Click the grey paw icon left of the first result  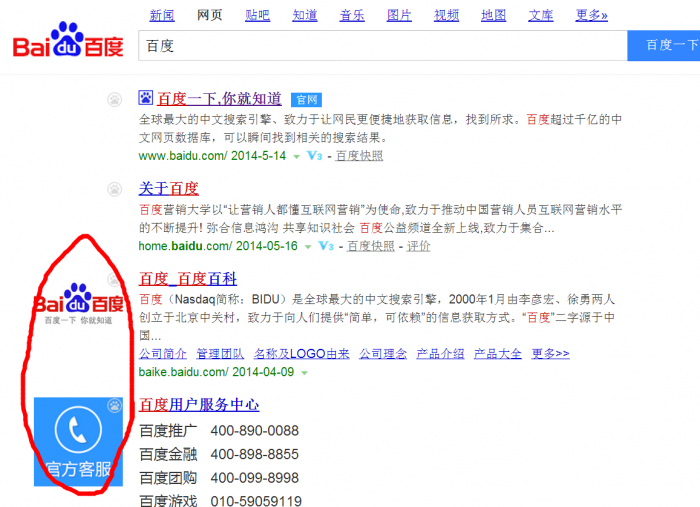(115, 99)
